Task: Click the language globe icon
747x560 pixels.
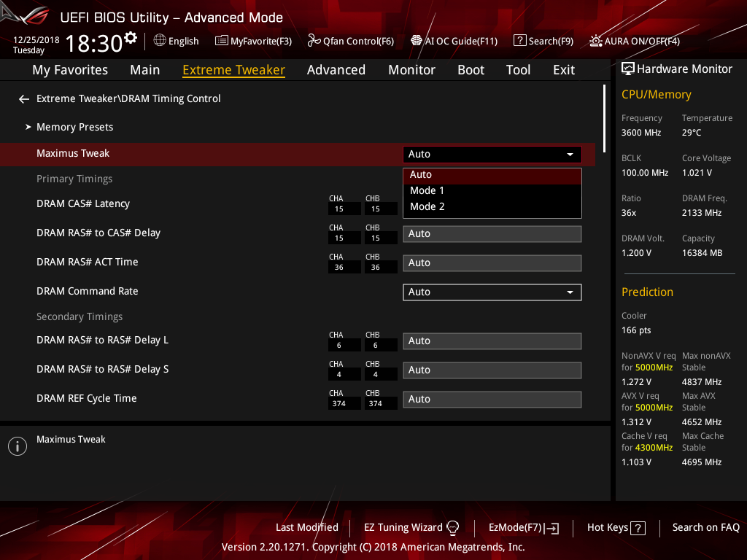Action: tap(160, 41)
